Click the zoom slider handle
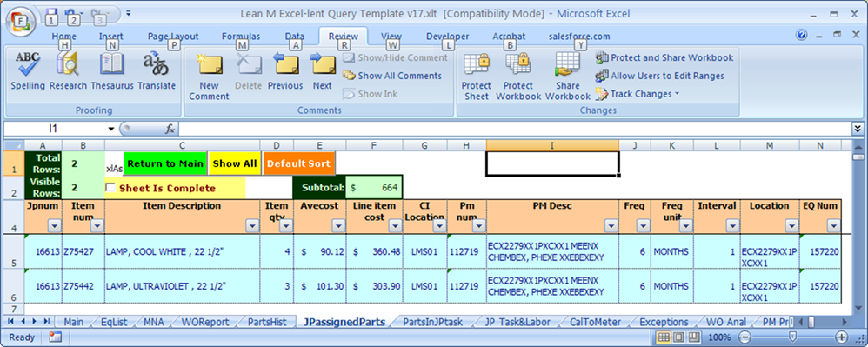Viewport: 868px width, 347px height. click(x=793, y=337)
